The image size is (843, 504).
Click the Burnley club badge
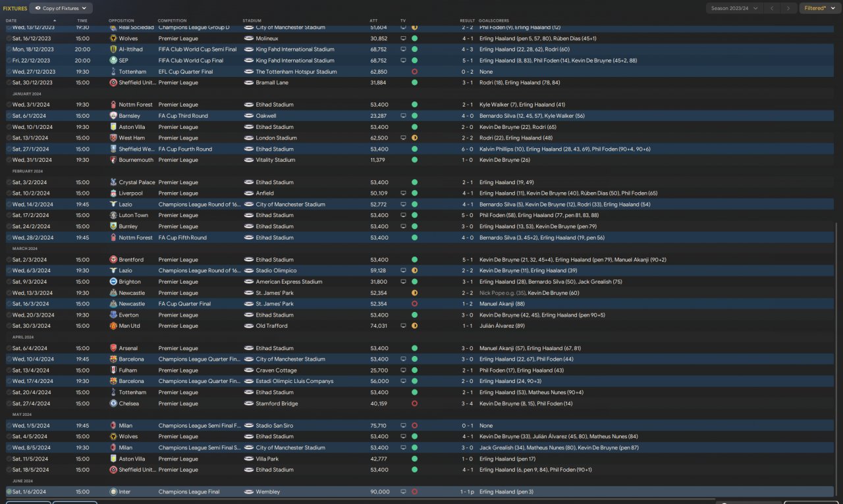pos(113,226)
